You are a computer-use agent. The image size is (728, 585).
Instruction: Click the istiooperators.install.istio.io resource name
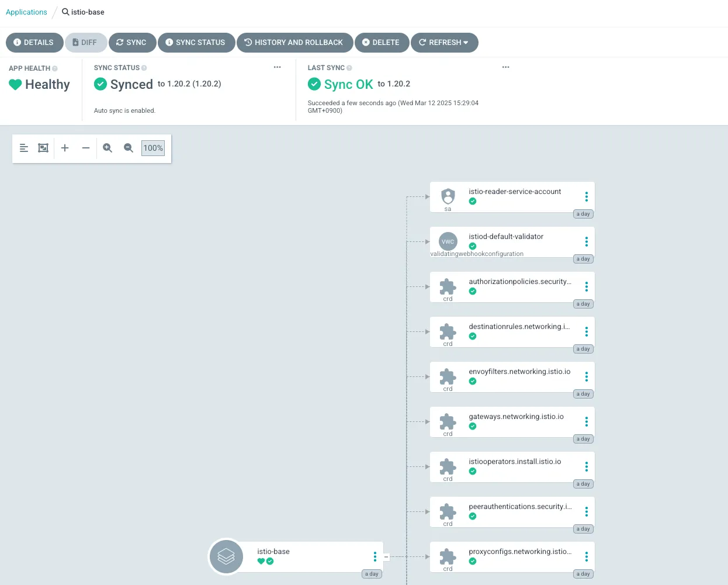(515, 462)
